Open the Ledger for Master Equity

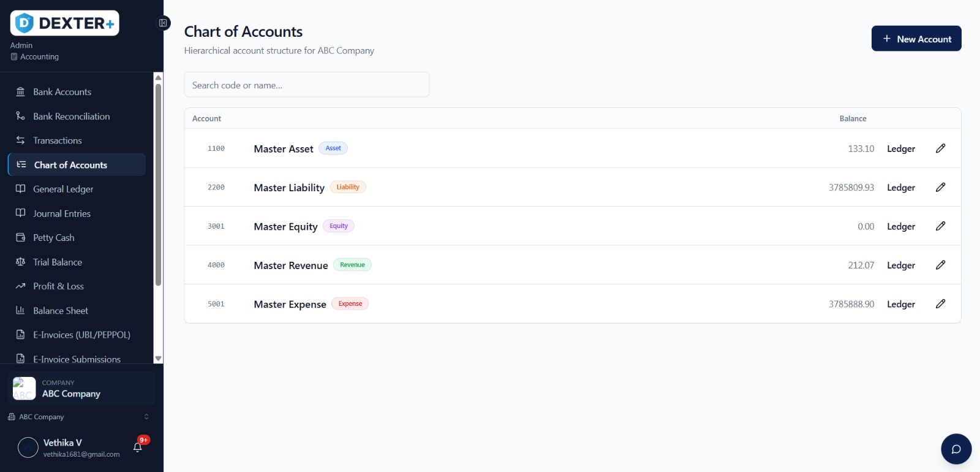point(901,227)
